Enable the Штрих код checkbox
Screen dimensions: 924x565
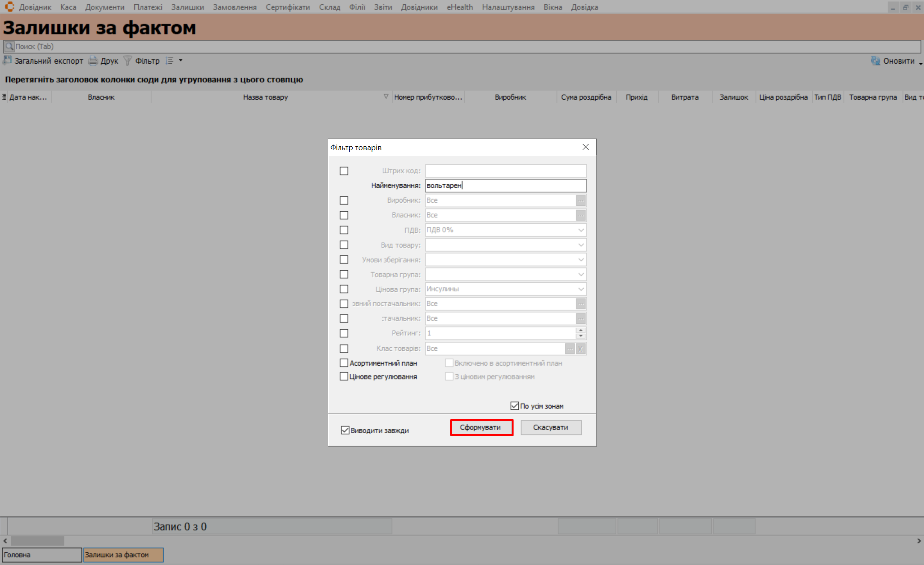[344, 171]
